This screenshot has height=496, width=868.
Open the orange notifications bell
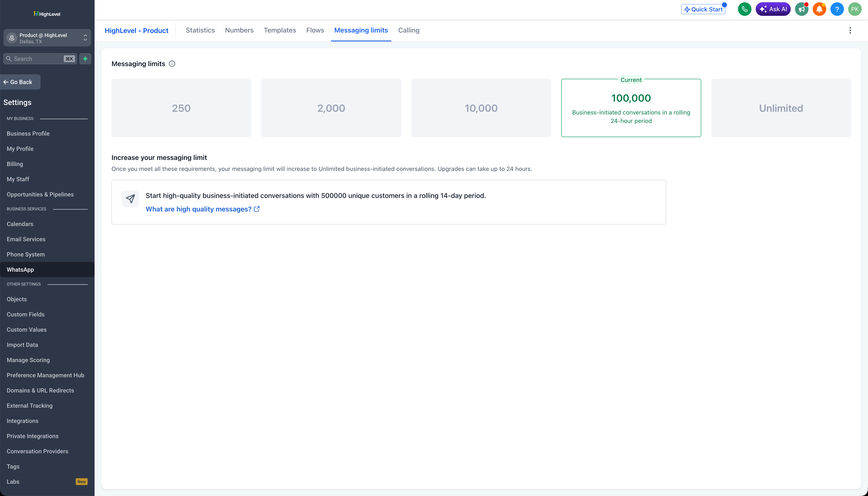(819, 9)
